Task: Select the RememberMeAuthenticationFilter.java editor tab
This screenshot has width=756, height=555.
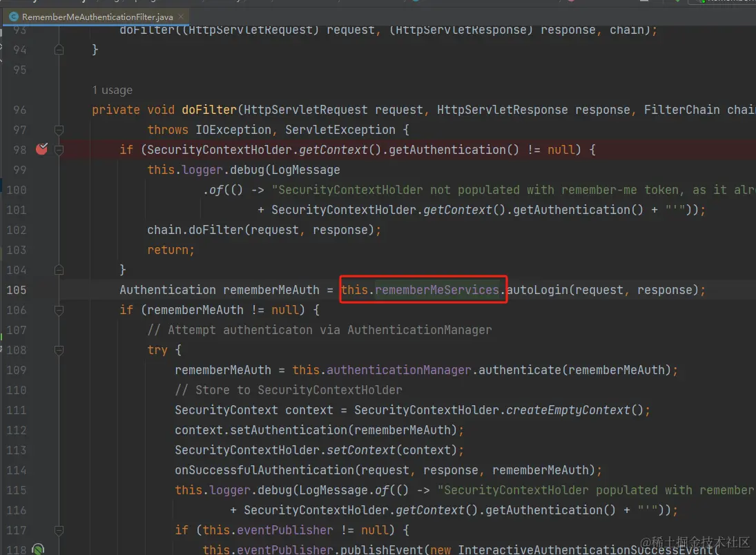Action: pos(97,17)
